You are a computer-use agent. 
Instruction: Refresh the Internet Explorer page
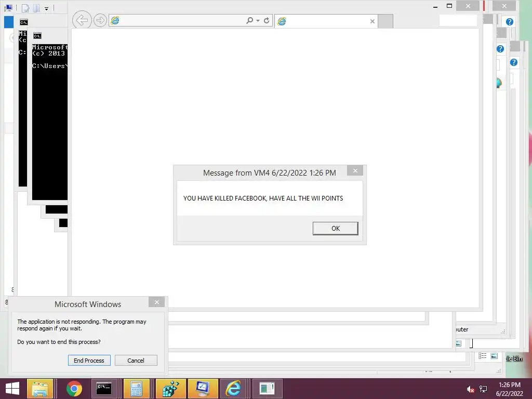point(267,20)
